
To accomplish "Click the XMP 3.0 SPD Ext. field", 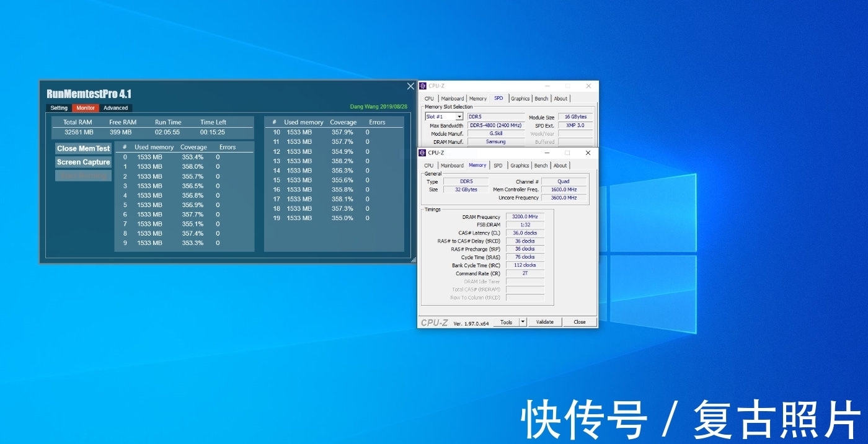I will coord(575,125).
